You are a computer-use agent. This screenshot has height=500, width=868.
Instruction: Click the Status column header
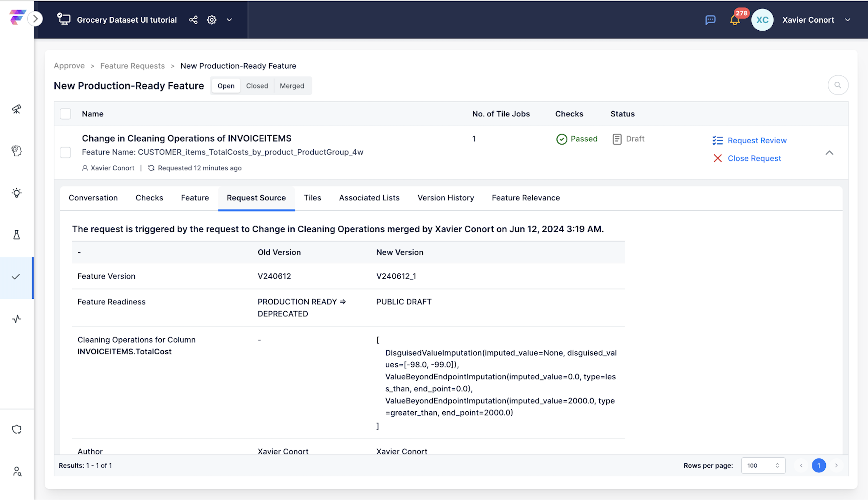coord(622,114)
